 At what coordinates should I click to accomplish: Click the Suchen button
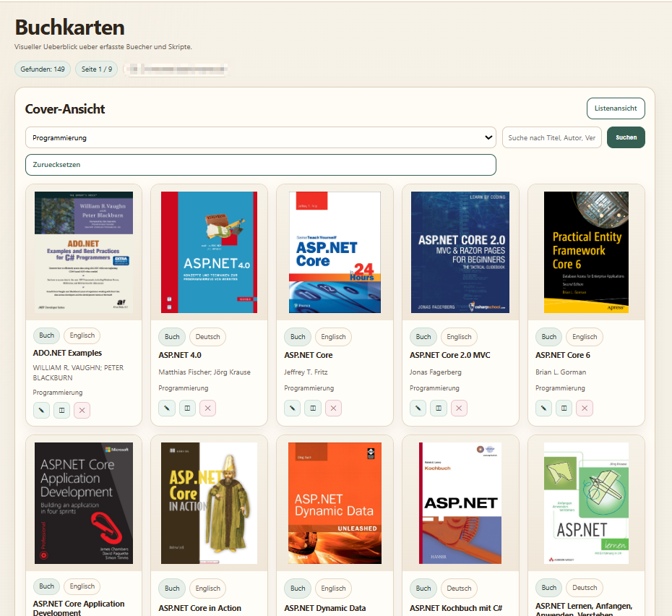[x=626, y=137]
